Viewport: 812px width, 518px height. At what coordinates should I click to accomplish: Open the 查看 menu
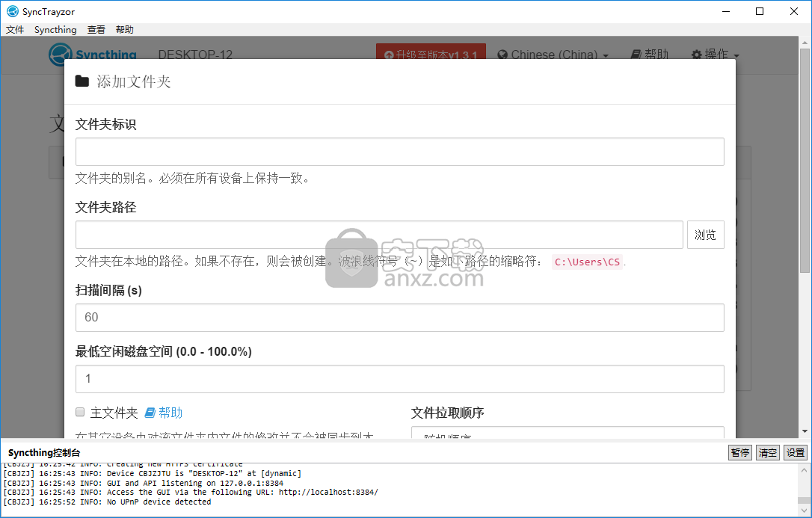(x=96, y=29)
